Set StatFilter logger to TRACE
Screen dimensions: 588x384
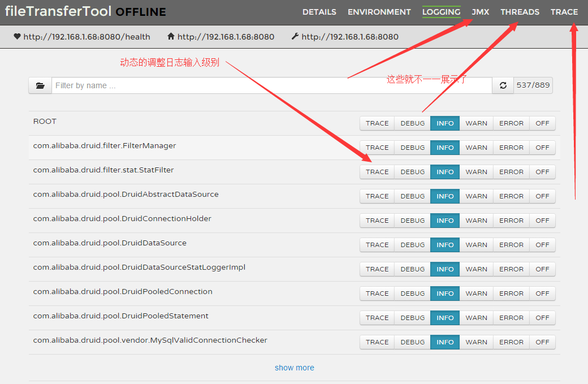(x=377, y=172)
